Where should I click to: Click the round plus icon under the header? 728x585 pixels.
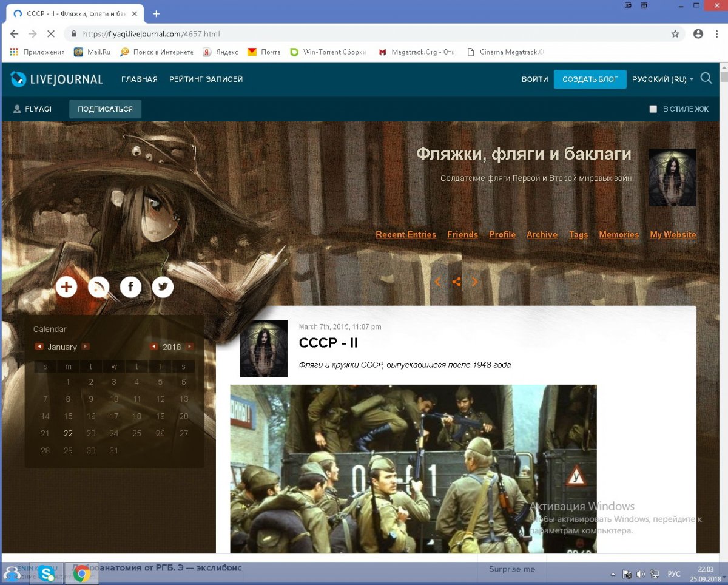pos(67,286)
